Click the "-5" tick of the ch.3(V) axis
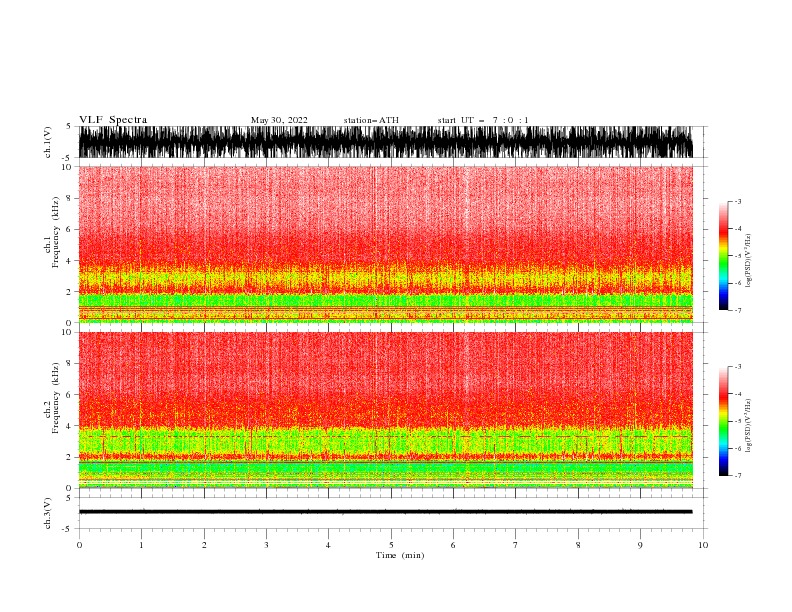Viewport: 792px width, 612px height. click(x=67, y=529)
